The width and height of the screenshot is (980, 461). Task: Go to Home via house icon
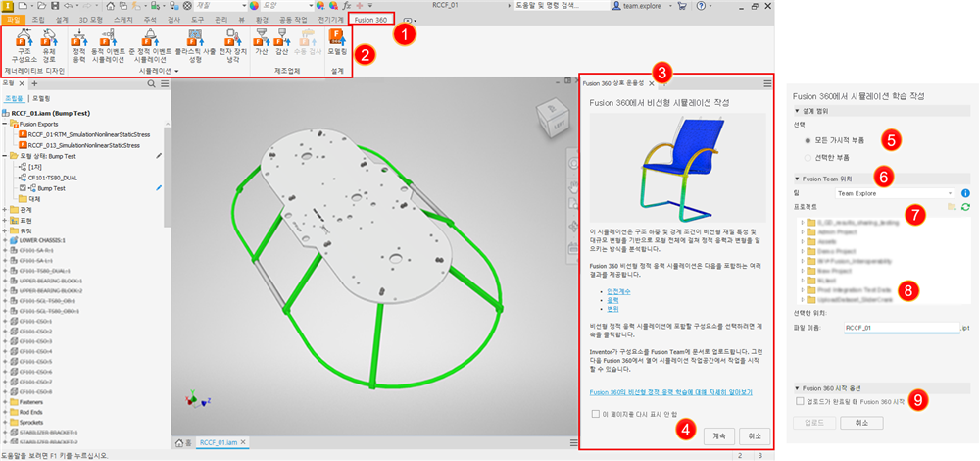click(x=111, y=5)
